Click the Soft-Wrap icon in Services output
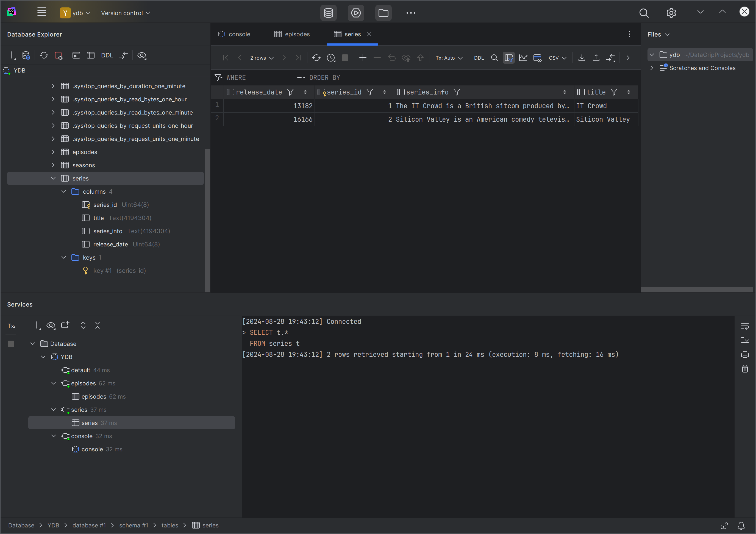The height and width of the screenshot is (534, 756). (x=744, y=326)
